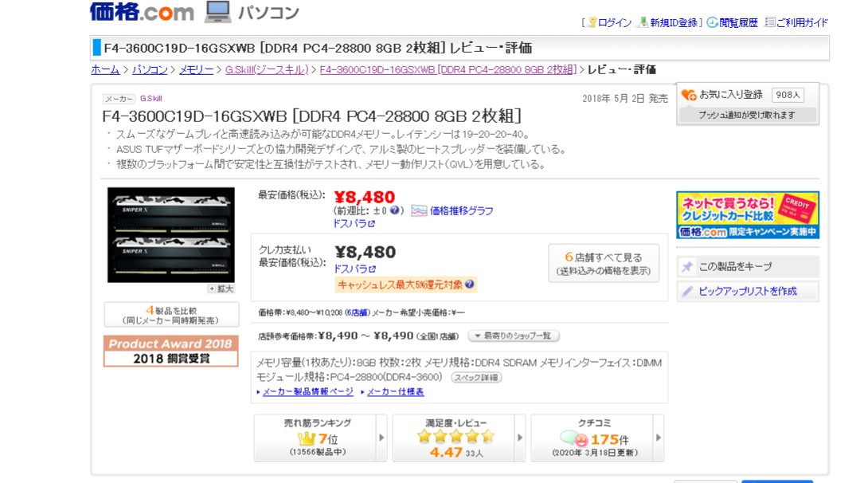Click the five star rating

click(456, 437)
